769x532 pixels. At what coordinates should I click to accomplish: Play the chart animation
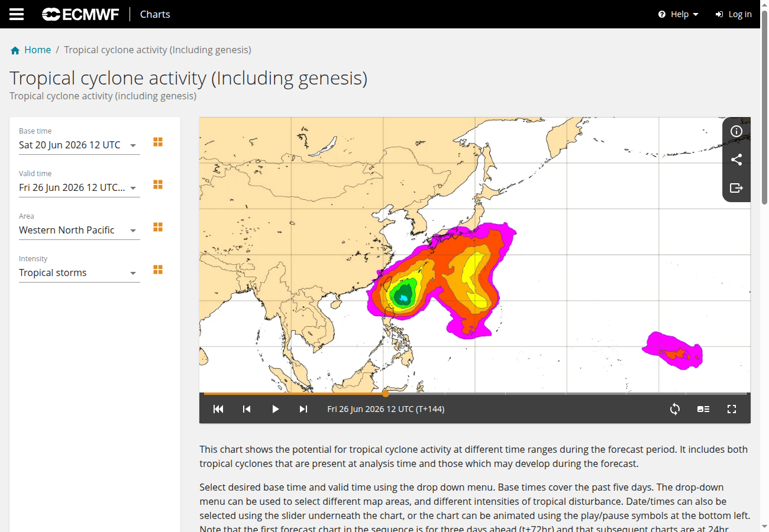tap(275, 409)
